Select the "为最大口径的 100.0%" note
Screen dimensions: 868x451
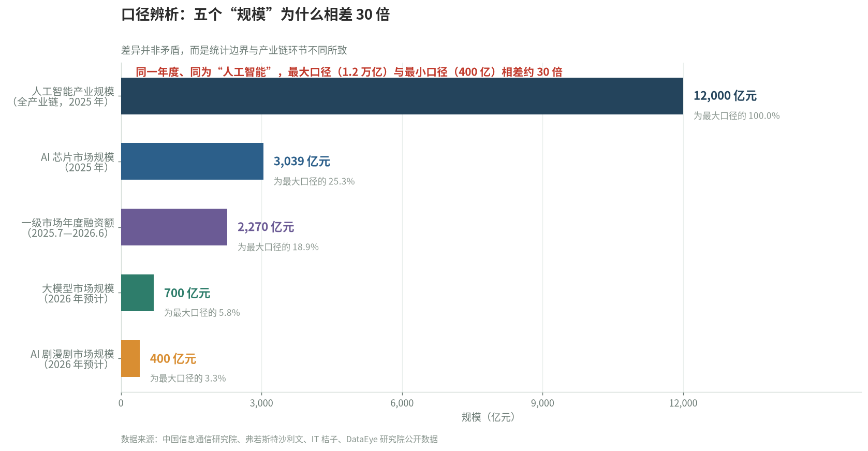[737, 116]
